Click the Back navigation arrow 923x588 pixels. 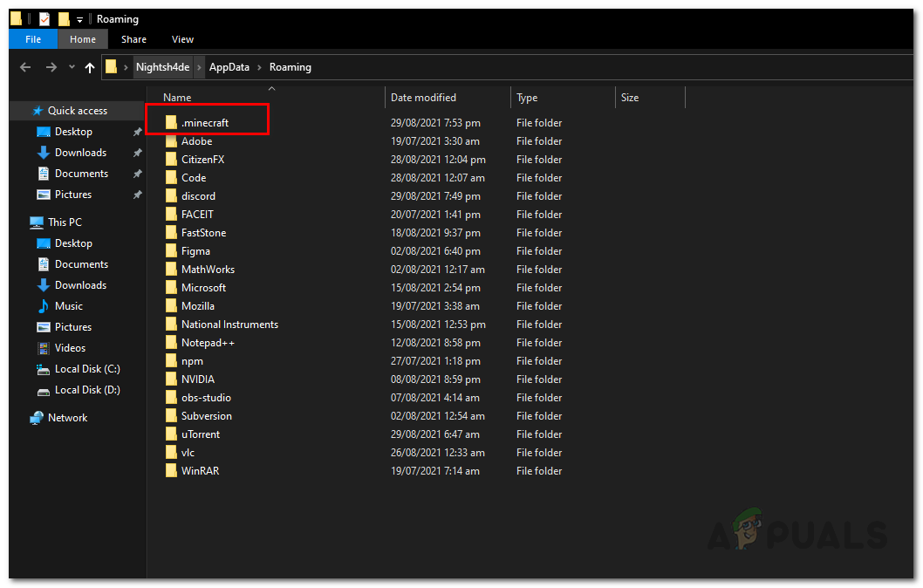25,67
